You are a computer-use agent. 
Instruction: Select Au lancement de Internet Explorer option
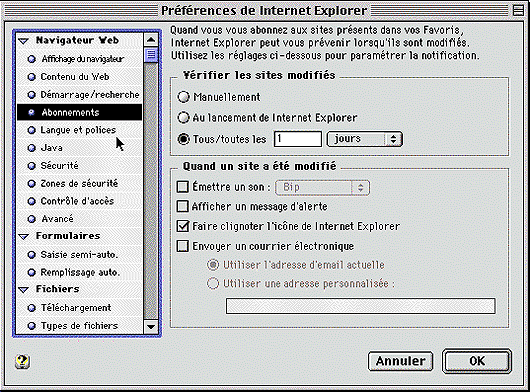[x=183, y=118]
